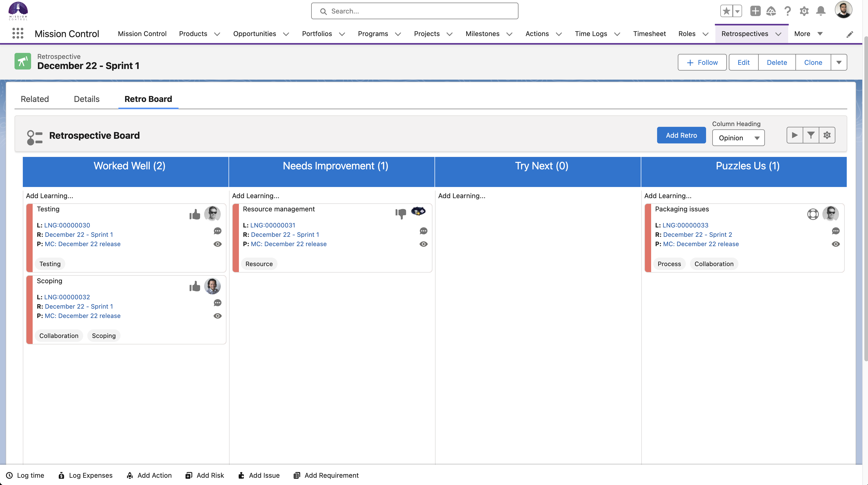Open the App Launcher grid icon
Image resolution: width=868 pixels, height=485 pixels.
coord(18,33)
